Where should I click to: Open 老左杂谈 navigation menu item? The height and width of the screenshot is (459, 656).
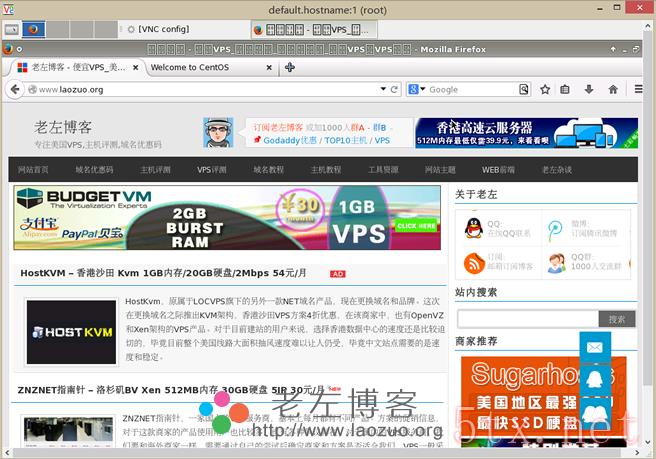coord(557,169)
